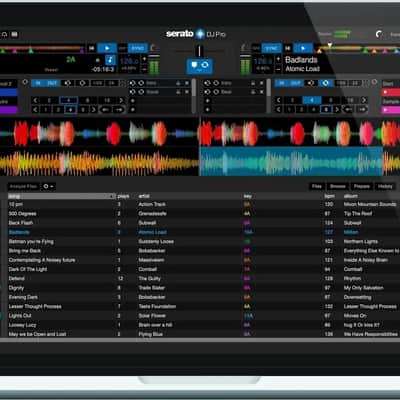
Task: Beat jump forward on left deck
Action: [x=119, y=109]
